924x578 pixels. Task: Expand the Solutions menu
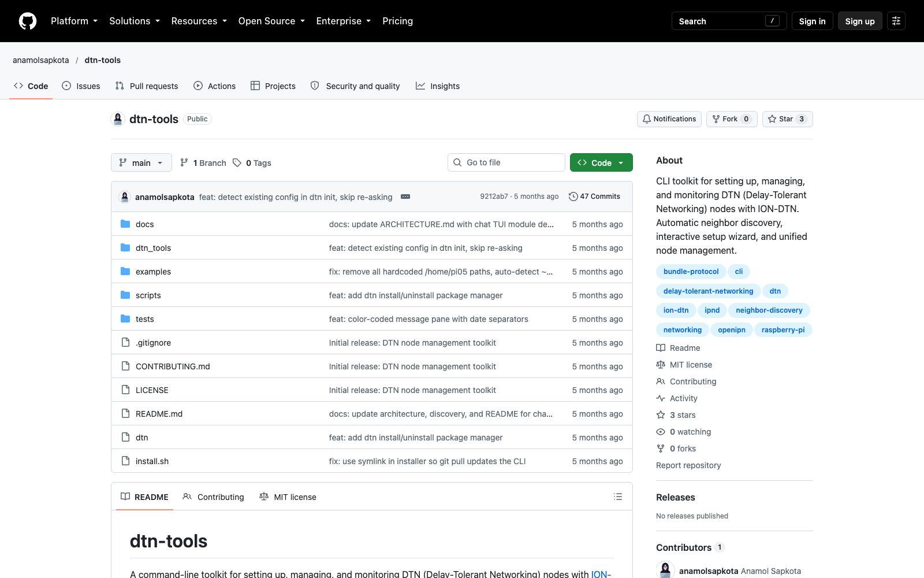click(x=135, y=21)
